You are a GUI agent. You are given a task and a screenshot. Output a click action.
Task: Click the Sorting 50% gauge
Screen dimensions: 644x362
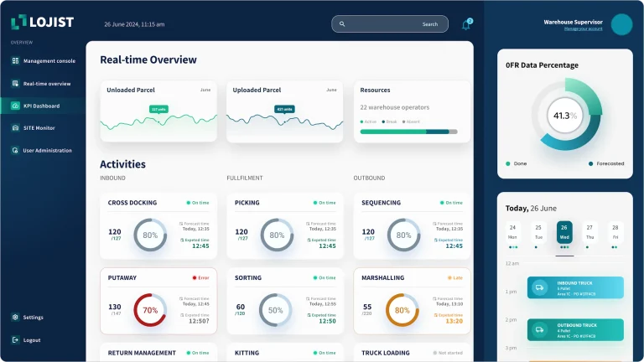click(276, 310)
